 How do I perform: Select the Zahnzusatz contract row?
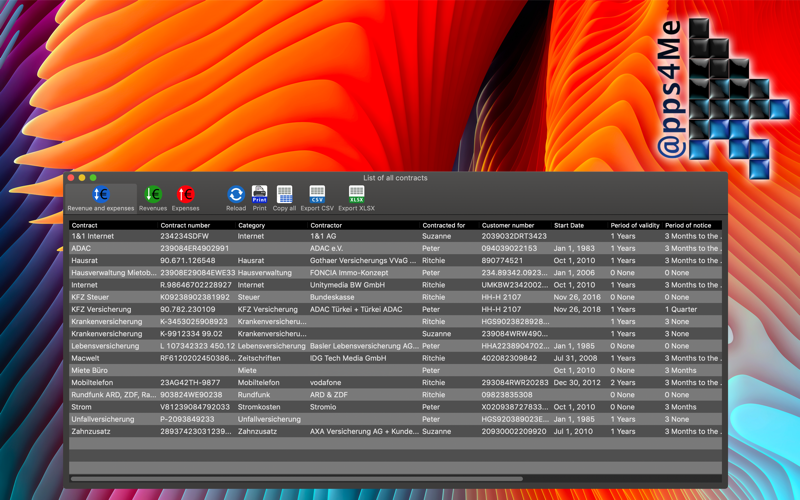(x=395, y=432)
